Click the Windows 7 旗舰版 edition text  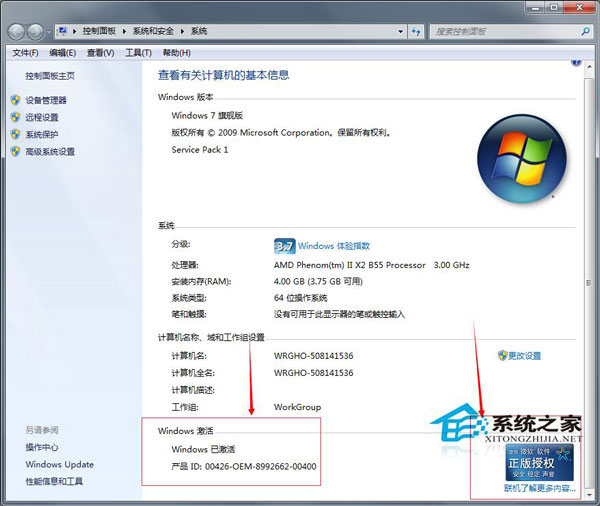click(207, 115)
